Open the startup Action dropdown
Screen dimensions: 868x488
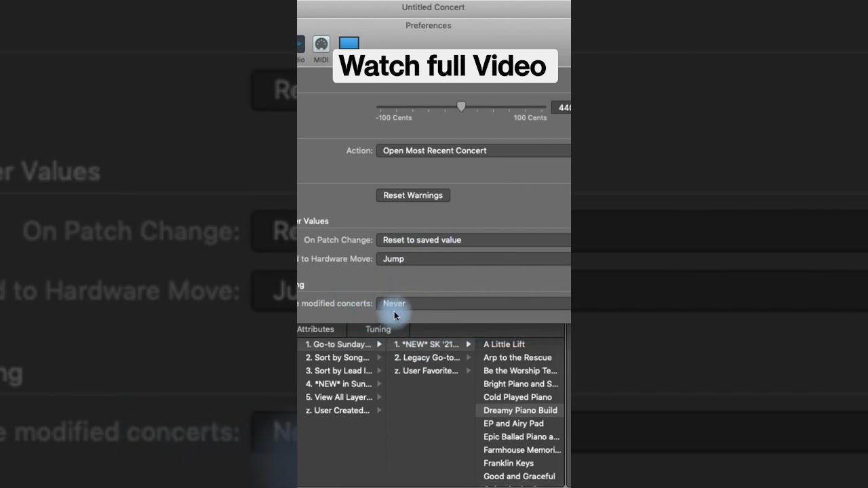click(x=473, y=150)
